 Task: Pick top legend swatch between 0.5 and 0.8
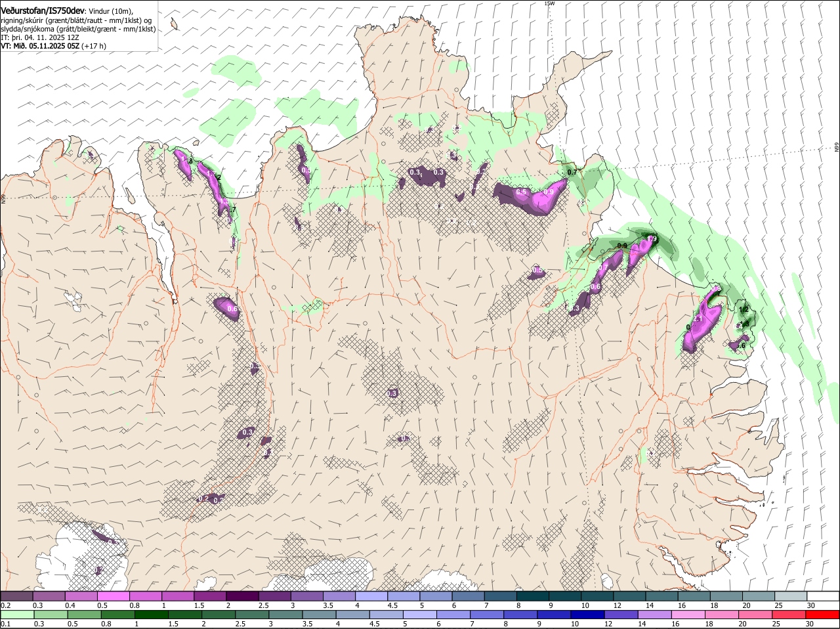click(113, 596)
